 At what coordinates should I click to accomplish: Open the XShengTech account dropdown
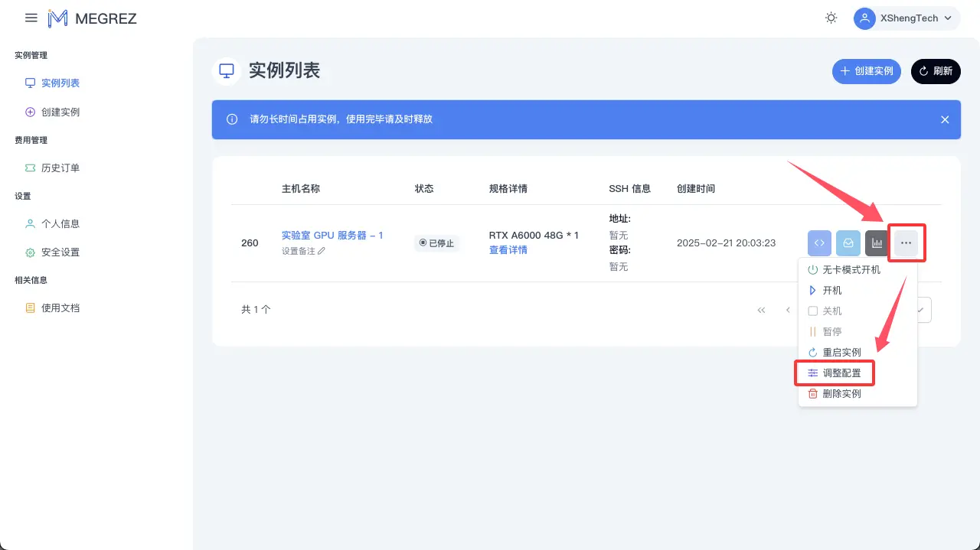(906, 18)
